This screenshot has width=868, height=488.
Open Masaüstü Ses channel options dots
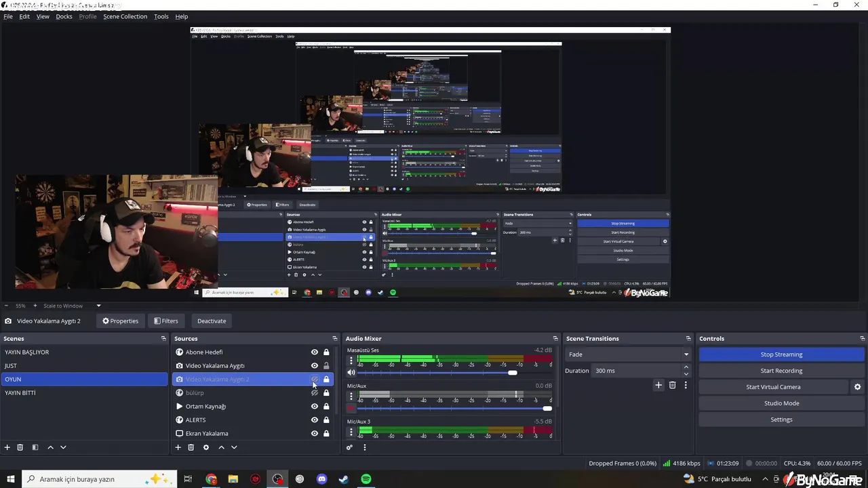pos(351,361)
